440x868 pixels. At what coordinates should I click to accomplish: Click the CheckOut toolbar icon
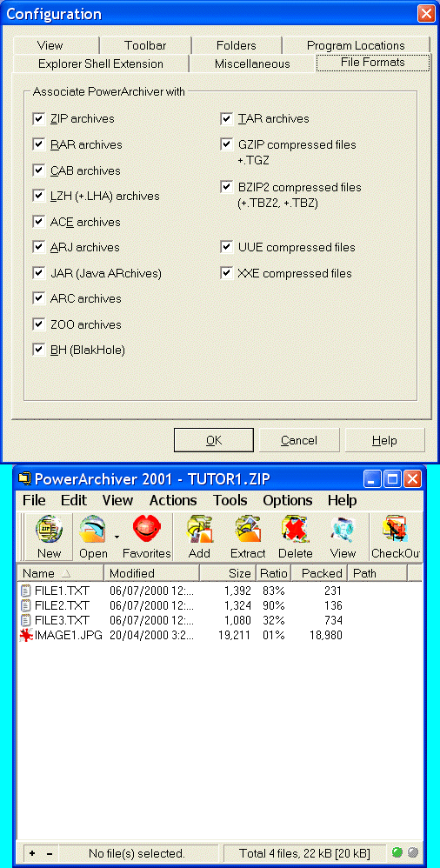[x=395, y=531]
